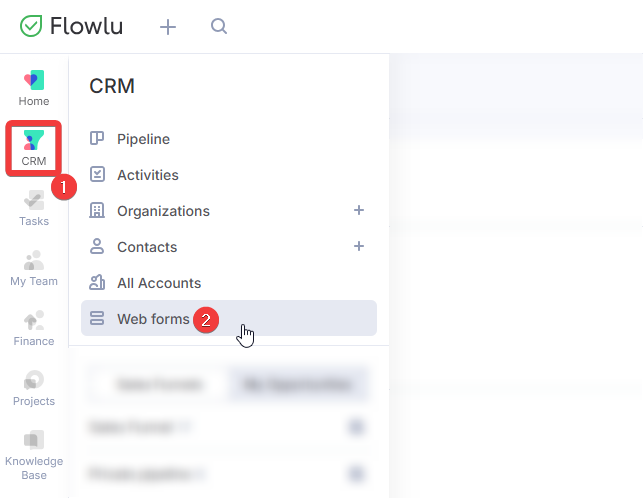Image resolution: width=643 pixels, height=498 pixels.
Task: Select Web forms menu item
Action: (229, 318)
